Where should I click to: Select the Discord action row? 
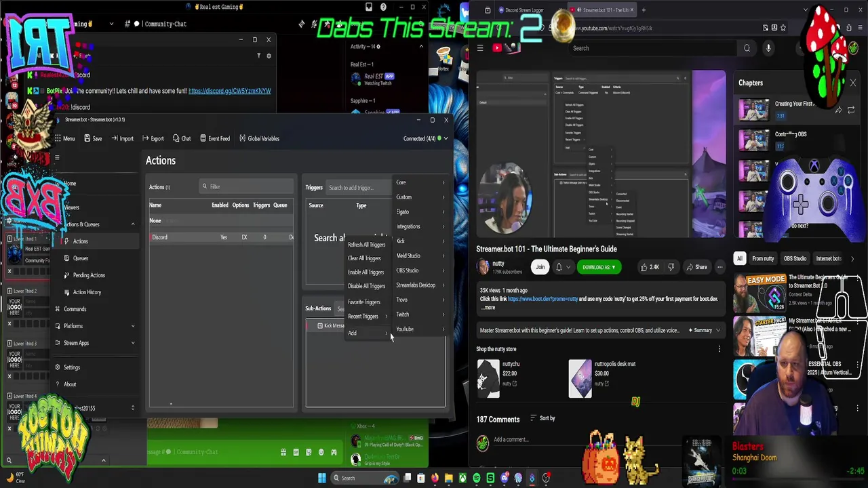tap(221, 237)
